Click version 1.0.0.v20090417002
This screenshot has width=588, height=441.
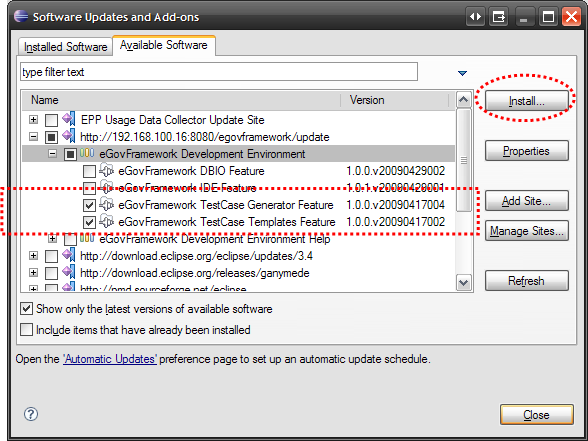click(x=396, y=222)
